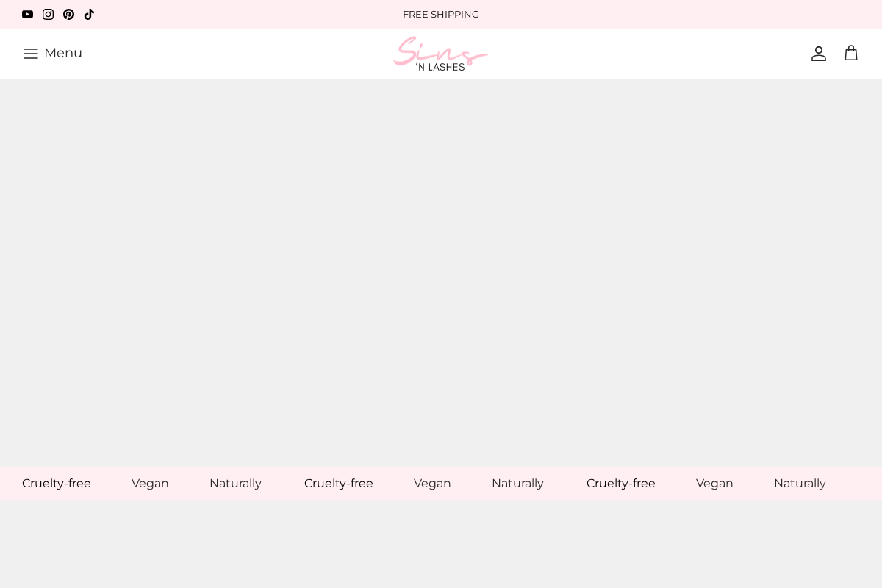Click the rightmost Cruelty-free label
The width and height of the screenshot is (882, 588).
coord(620,483)
